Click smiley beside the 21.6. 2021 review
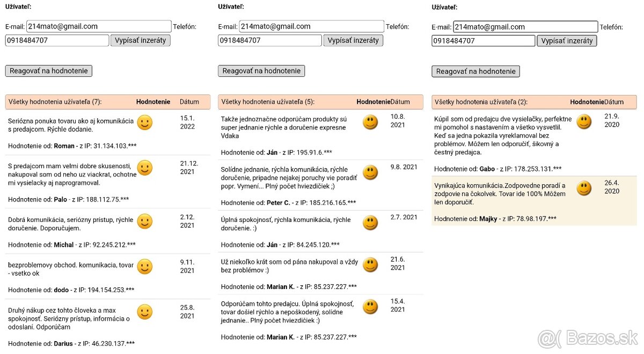This screenshot has height=354, width=644. (370, 265)
